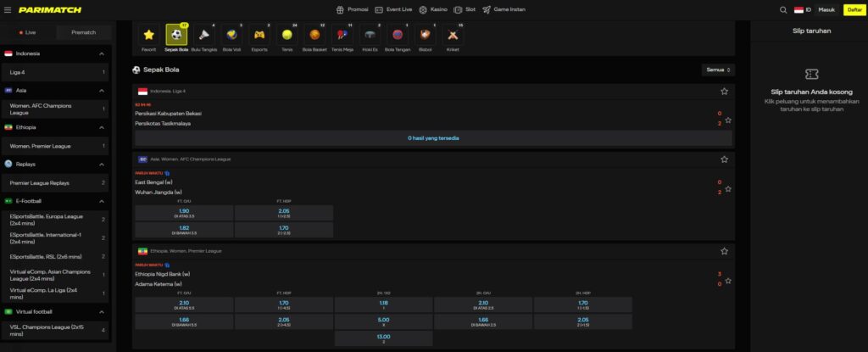Select the Kriket icon
The width and height of the screenshot is (868, 352).
[x=453, y=35]
